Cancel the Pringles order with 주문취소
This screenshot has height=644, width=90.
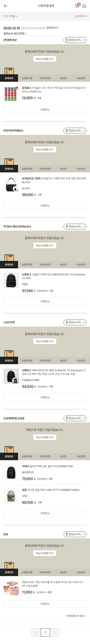pyautogui.click(x=45, y=110)
